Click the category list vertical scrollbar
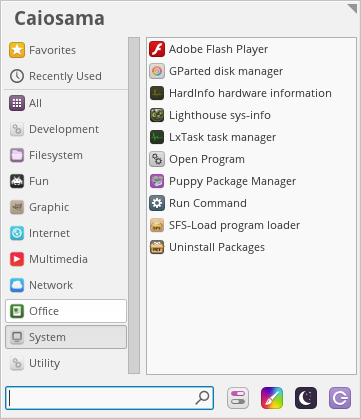 point(134,205)
